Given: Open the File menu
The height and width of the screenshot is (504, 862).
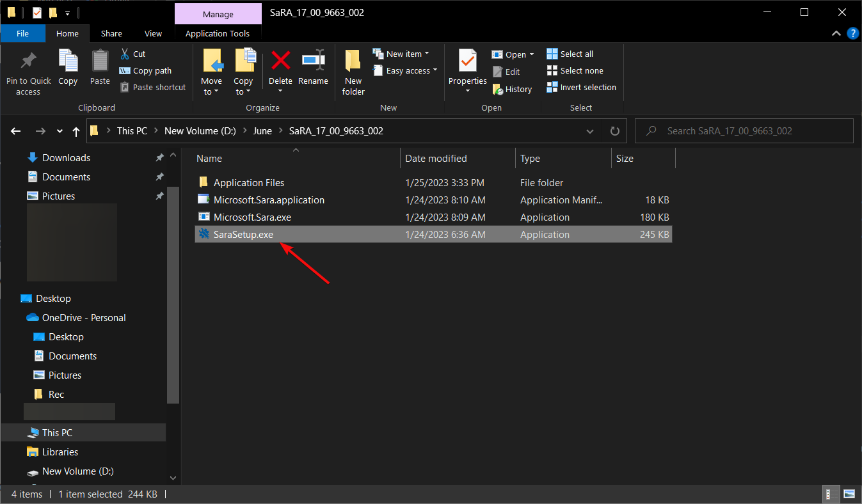Looking at the screenshot, I should 23,33.
